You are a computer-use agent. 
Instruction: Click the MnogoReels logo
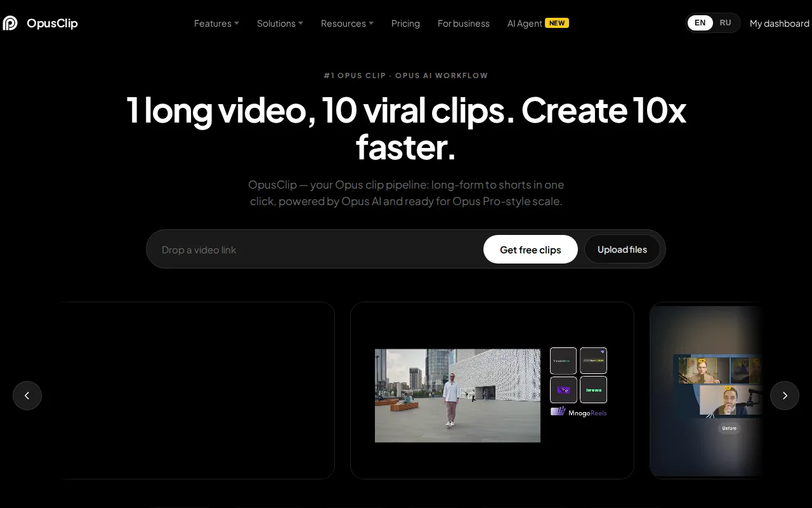579,412
